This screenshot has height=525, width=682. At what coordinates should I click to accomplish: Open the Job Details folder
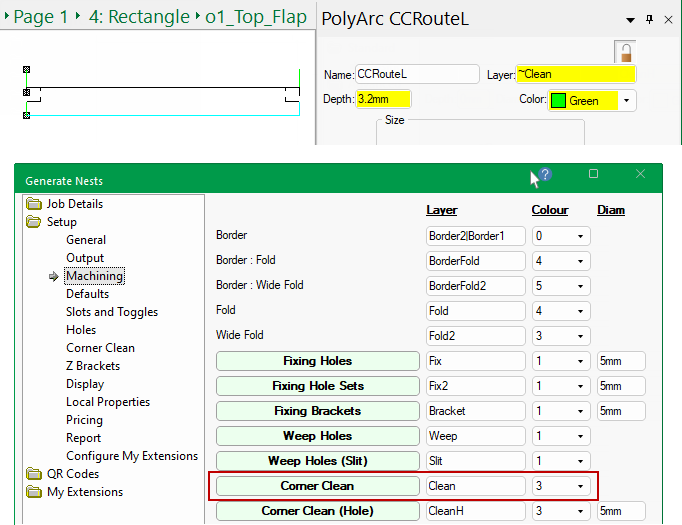coord(36,204)
